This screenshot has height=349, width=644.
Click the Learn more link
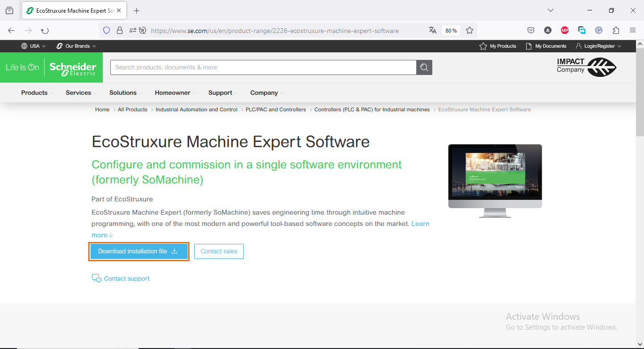(421, 224)
